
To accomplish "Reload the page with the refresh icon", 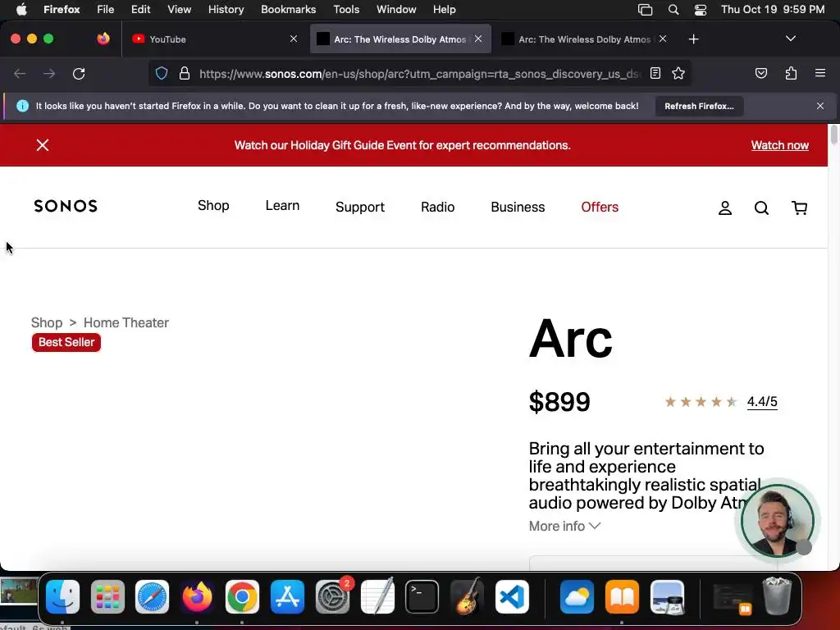I will click(x=79, y=73).
